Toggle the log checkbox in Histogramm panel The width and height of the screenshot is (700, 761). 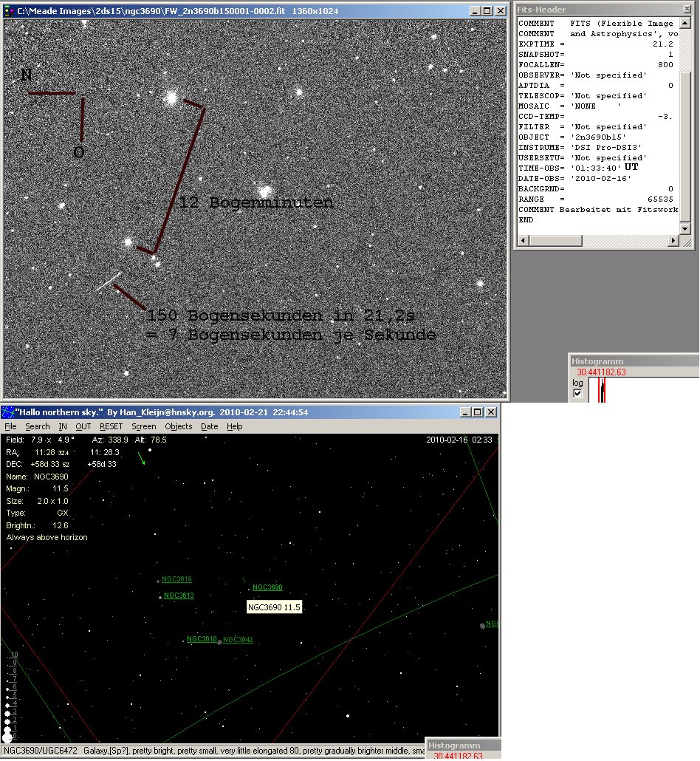577,394
